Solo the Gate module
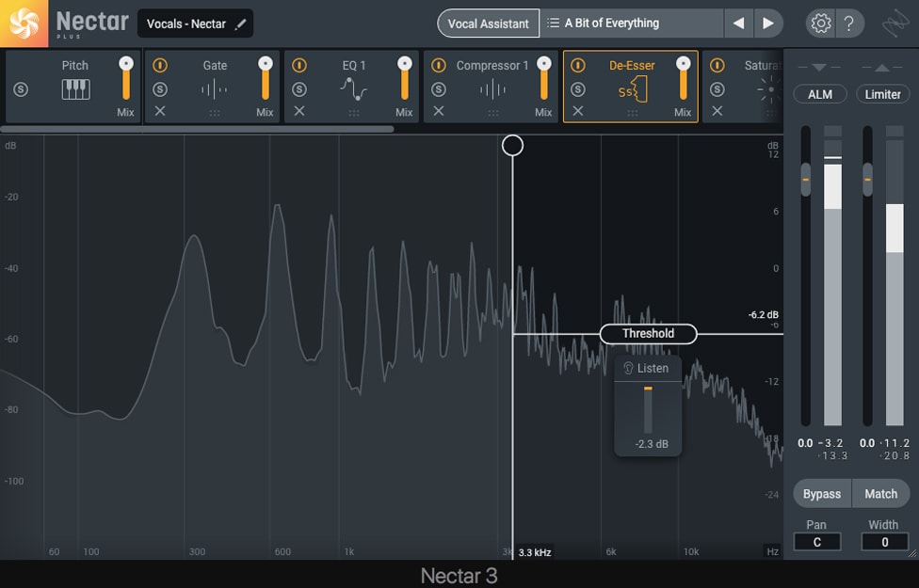 [160, 89]
